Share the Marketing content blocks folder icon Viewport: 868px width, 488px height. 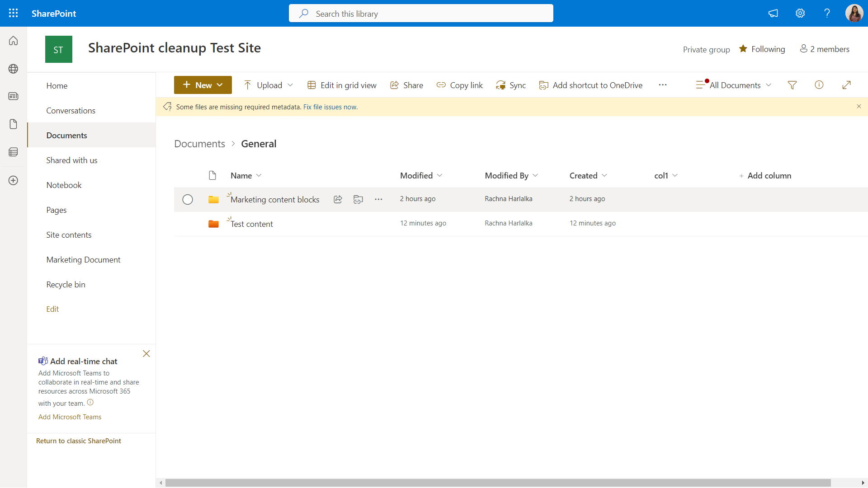coord(338,199)
